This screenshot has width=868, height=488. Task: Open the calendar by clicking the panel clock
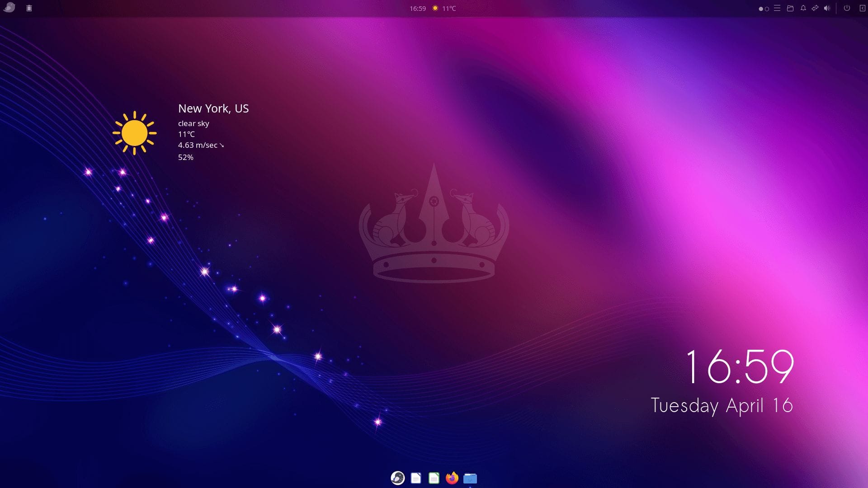(x=417, y=8)
